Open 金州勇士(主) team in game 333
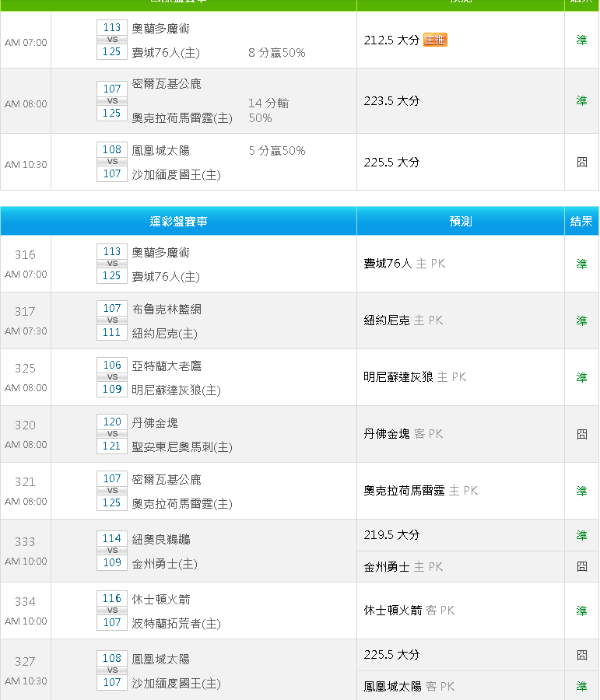 (164, 564)
